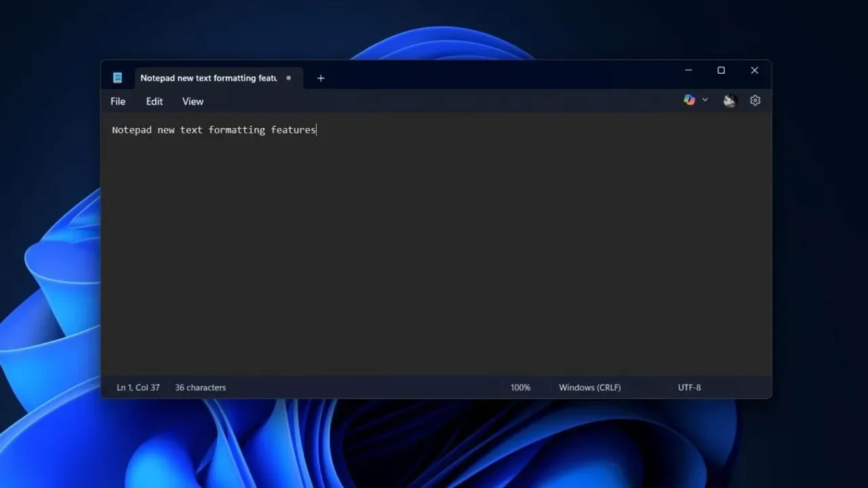Click after the word 'features' in the text

pyautogui.click(x=317, y=129)
